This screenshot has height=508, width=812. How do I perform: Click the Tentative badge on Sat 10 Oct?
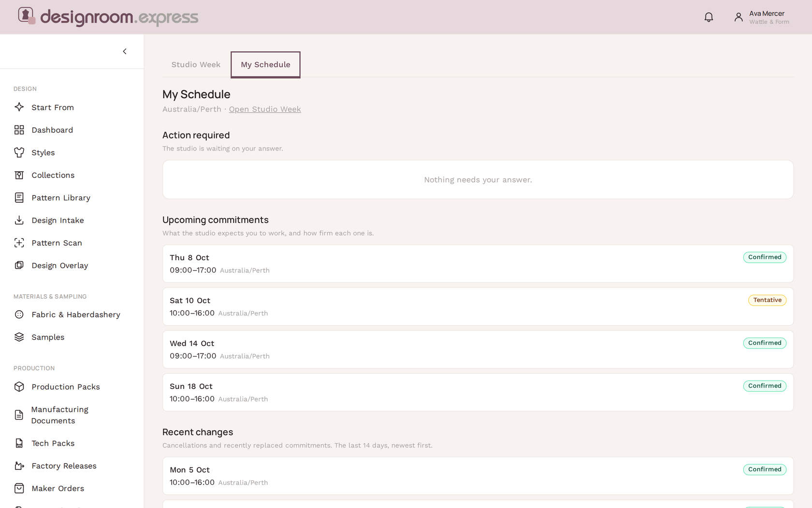click(x=767, y=300)
